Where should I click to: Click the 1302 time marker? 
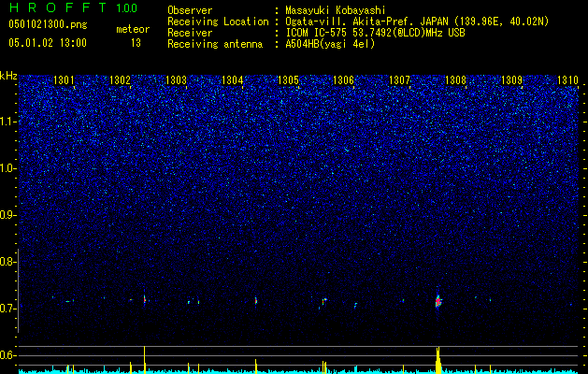click(120, 79)
